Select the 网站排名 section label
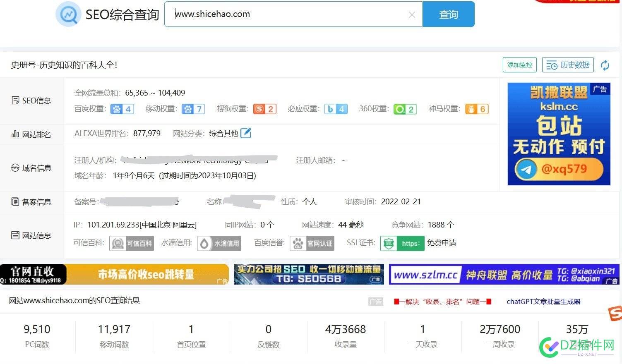Screen dimensions: 622x364 pyautogui.click(x=31, y=134)
